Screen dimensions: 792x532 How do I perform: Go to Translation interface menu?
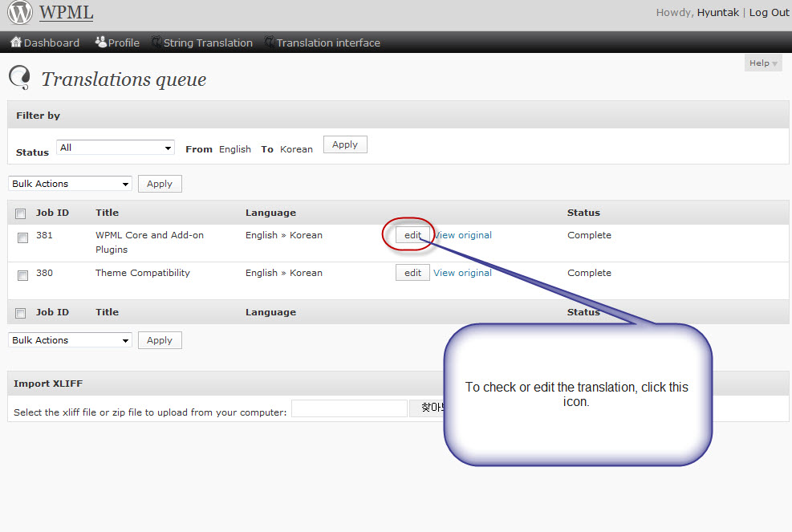(x=328, y=43)
